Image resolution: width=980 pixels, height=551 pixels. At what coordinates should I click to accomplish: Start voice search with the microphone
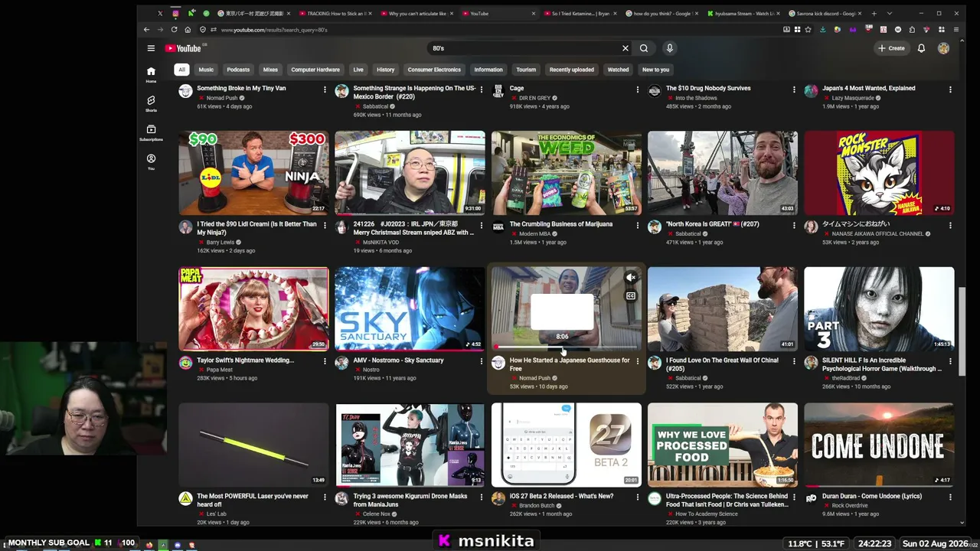tap(669, 48)
